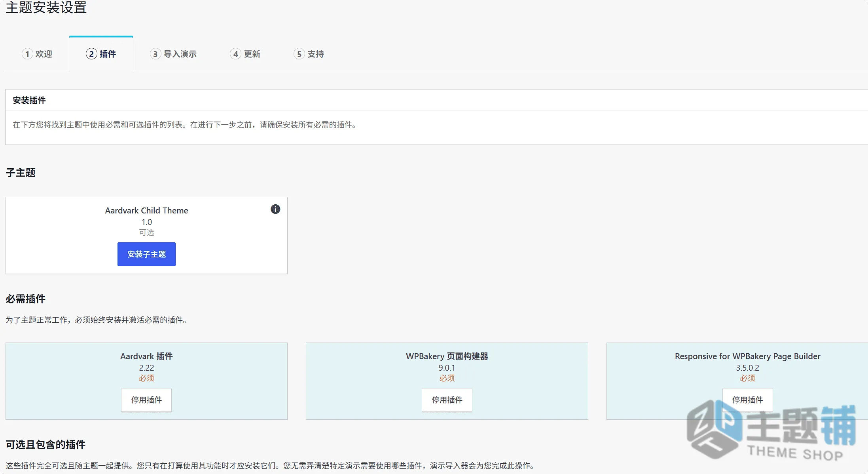Go to the 导入演示 tab
868x474 pixels.
(x=173, y=54)
